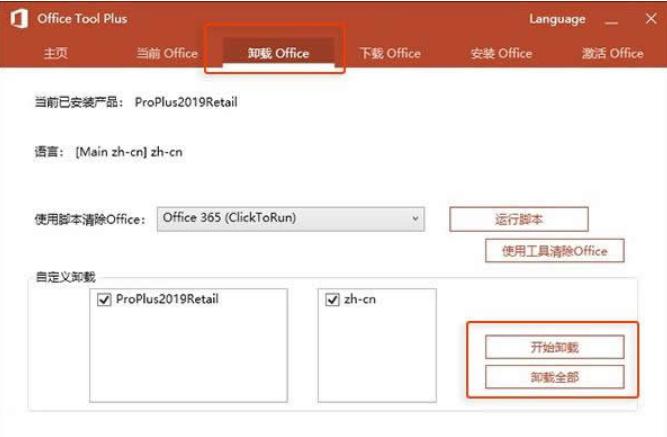Go to the 下载 Office tab

point(390,53)
